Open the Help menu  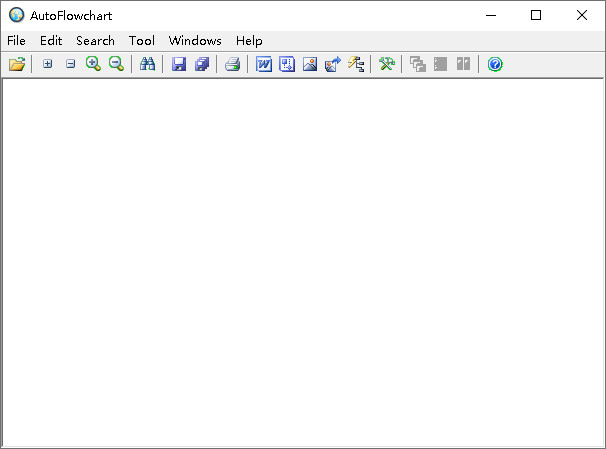(249, 41)
